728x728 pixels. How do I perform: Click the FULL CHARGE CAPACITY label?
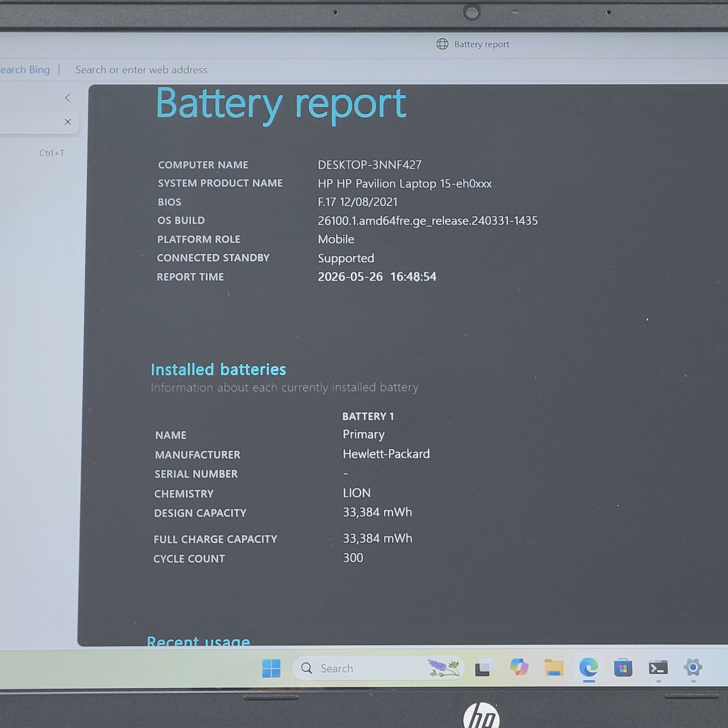point(215,539)
